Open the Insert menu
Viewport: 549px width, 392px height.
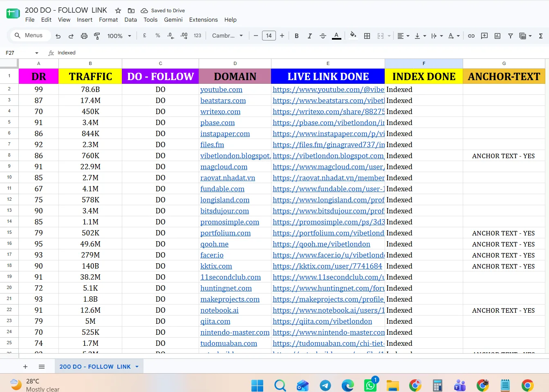click(x=85, y=20)
